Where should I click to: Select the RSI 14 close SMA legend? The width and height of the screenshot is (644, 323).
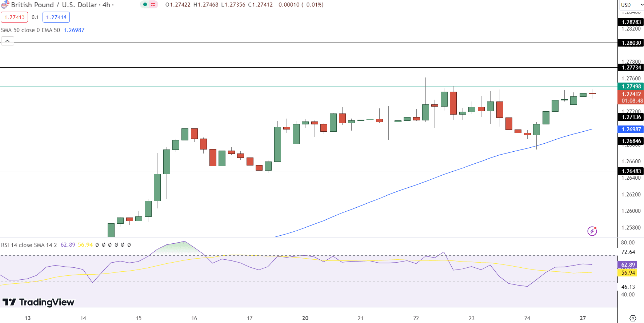click(x=29, y=245)
